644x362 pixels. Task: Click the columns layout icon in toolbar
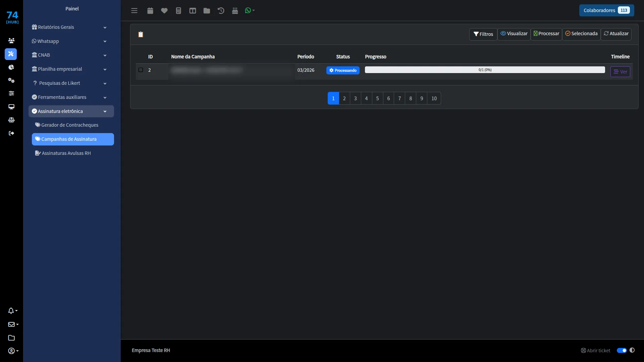[x=193, y=10]
